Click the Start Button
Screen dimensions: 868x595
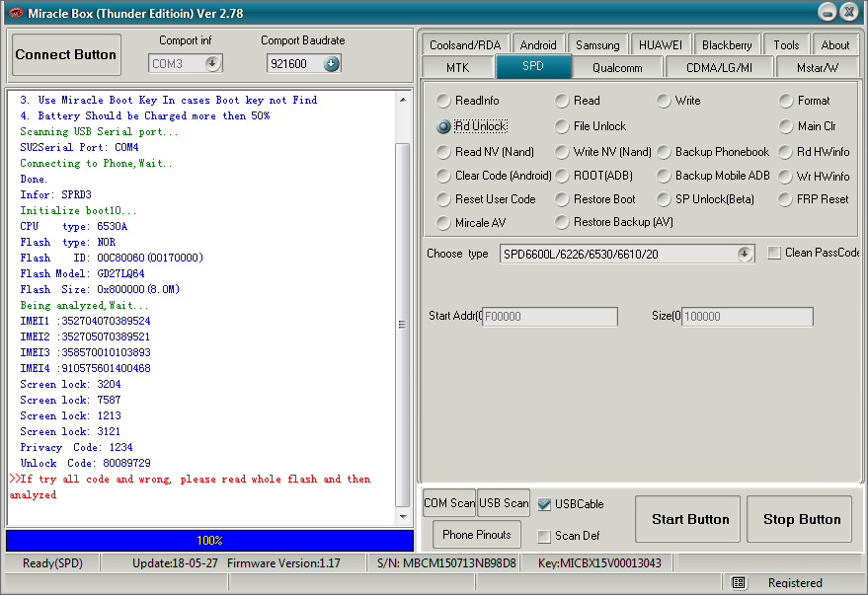tap(687, 519)
